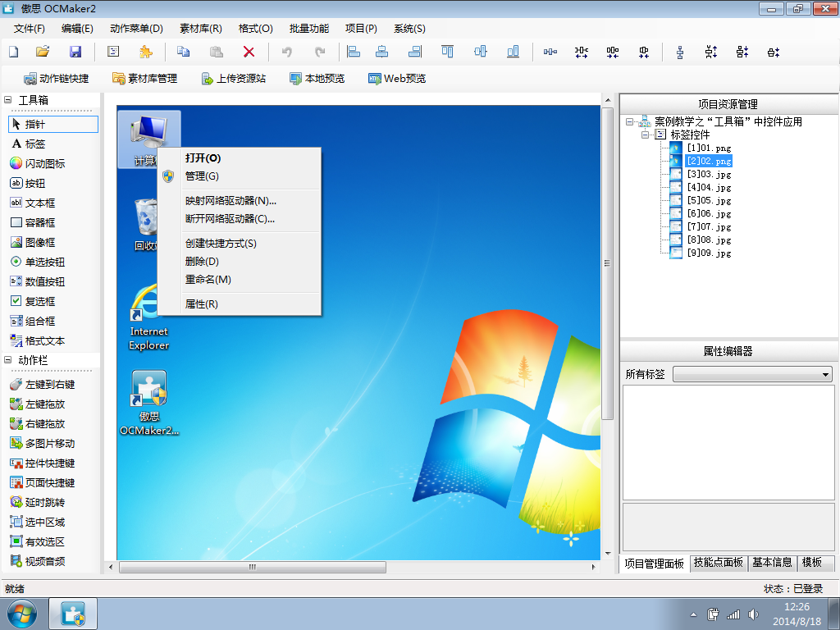
Task: Select the 指针 pointer tool
Action: tap(53, 125)
